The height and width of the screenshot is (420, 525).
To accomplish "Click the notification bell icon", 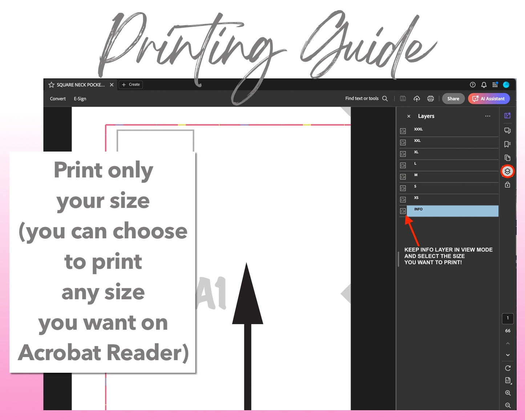I will [x=484, y=85].
